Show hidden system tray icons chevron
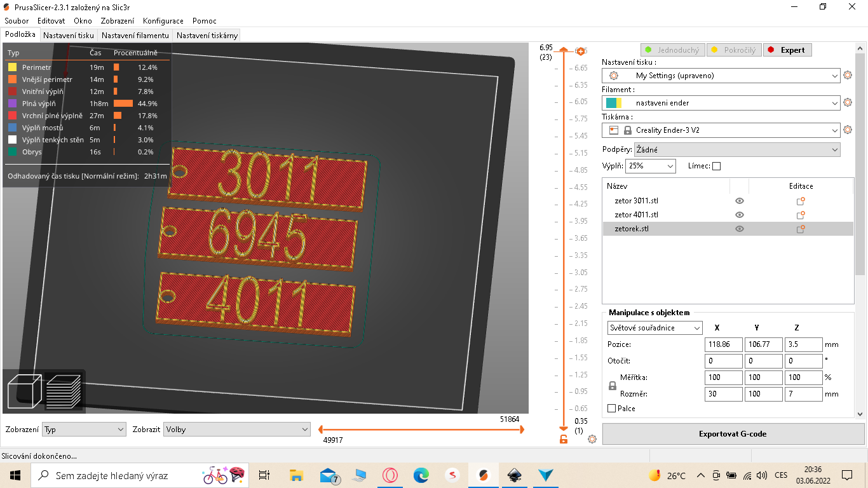This screenshot has width=868, height=488. click(701, 475)
